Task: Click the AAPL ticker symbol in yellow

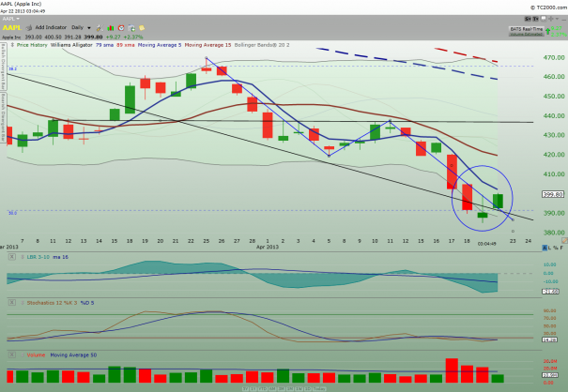Action: click(12, 28)
